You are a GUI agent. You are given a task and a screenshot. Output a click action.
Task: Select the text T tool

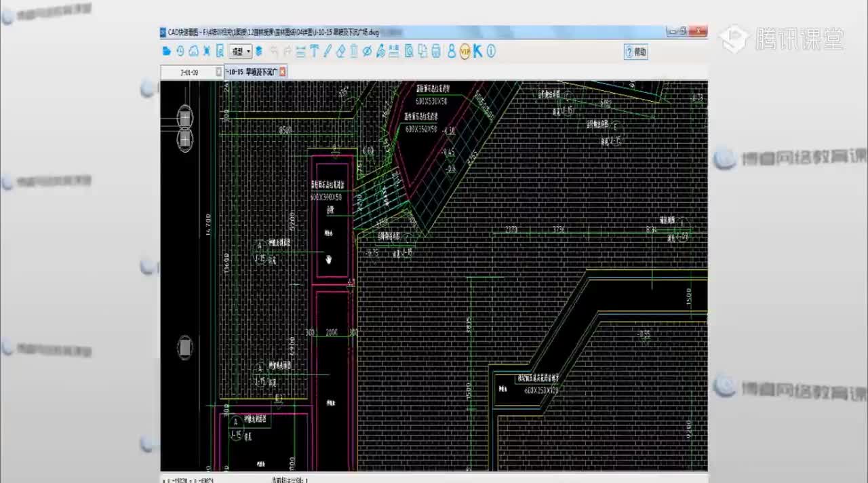tap(314, 51)
